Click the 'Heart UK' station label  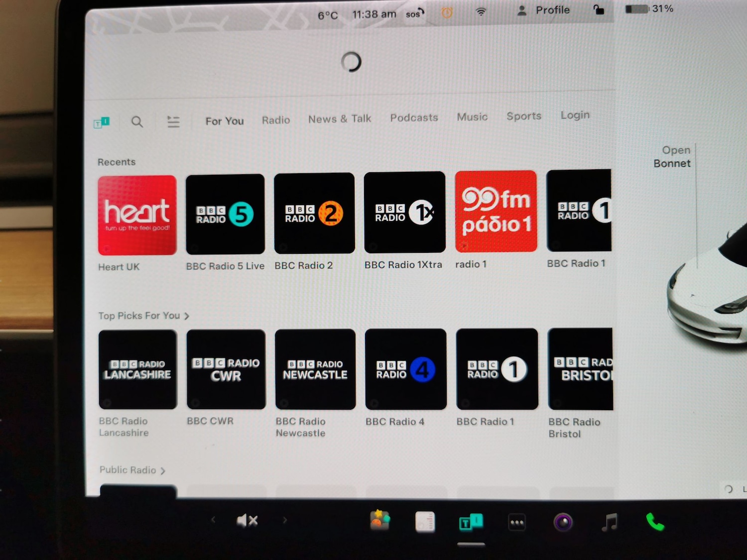click(119, 267)
